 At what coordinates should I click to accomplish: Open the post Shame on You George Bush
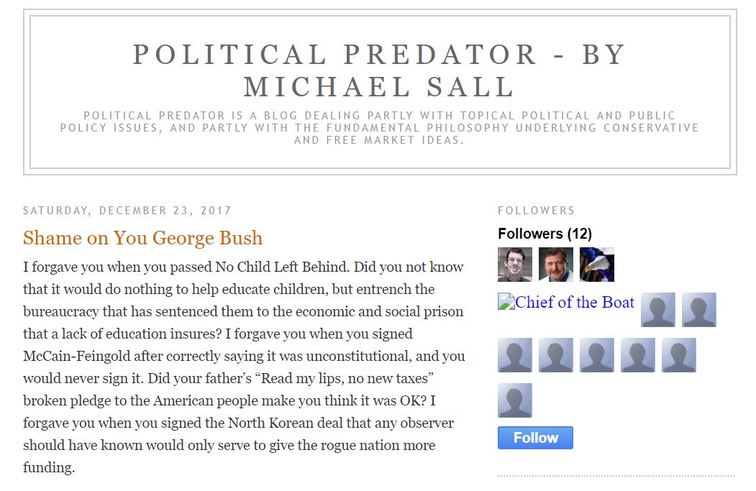(x=143, y=238)
